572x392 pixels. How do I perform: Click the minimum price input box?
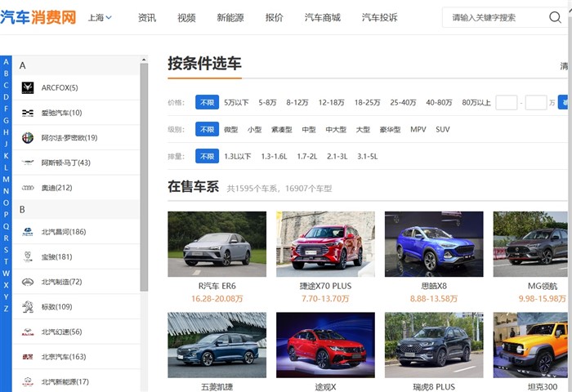coord(507,102)
